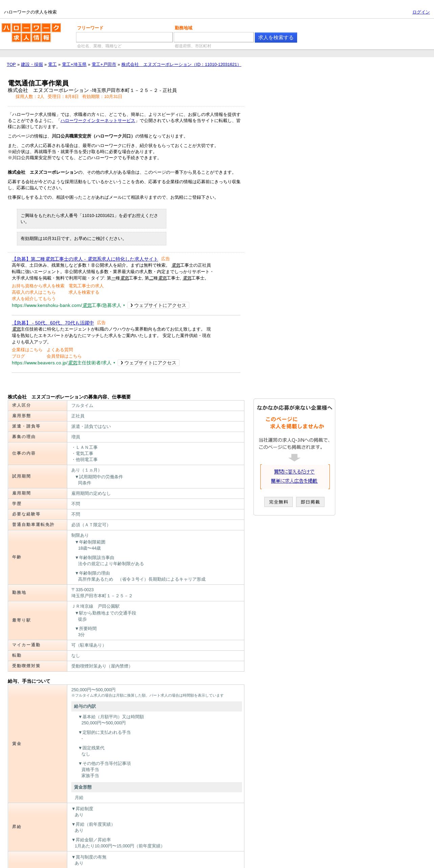Open the 建設・採掘 breadcrumb link

tap(32, 65)
